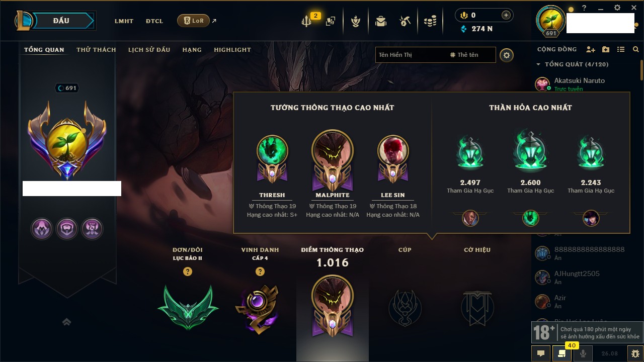
Task: Open the Hextech crafting hammer icon
Action: click(405, 21)
